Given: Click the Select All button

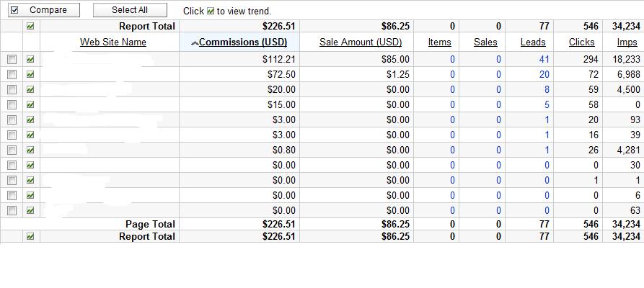Looking at the screenshot, I should (x=130, y=10).
